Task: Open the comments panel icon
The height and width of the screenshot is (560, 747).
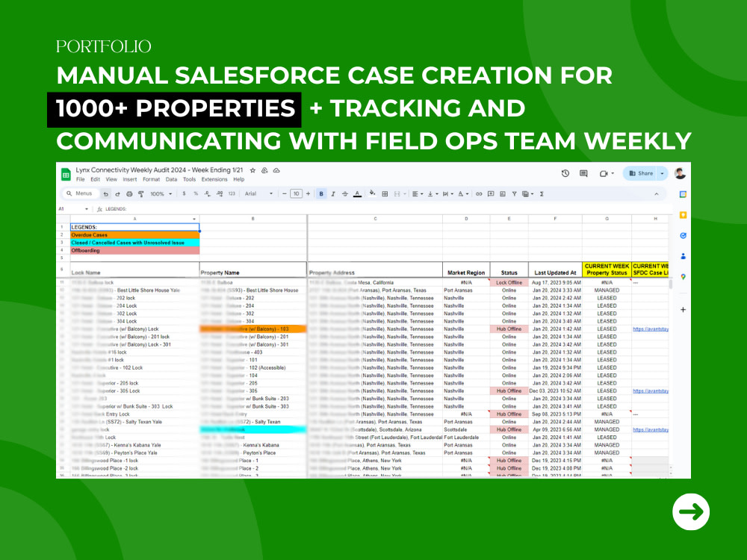Action: (583, 173)
